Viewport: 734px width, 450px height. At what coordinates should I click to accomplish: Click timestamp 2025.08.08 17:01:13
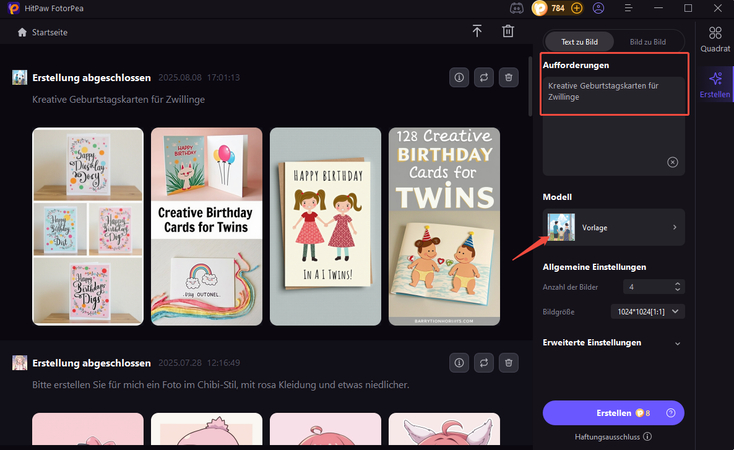(x=199, y=77)
